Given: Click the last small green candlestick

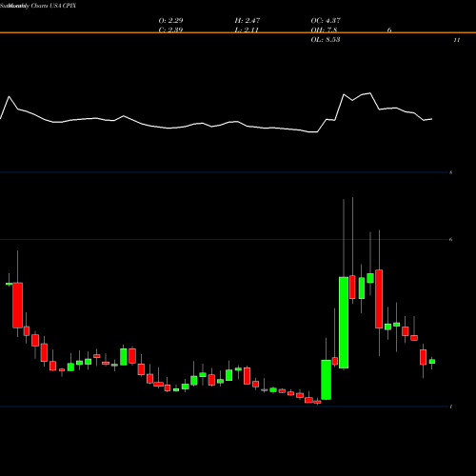Looking at the screenshot, I should pyautogui.click(x=432, y=362).
